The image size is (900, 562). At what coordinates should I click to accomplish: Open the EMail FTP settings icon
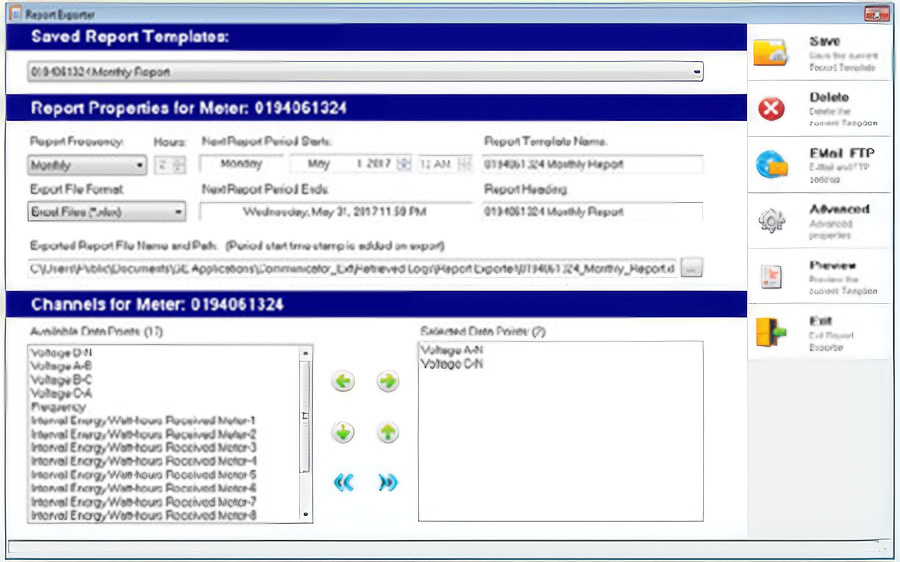coord(771,164)
